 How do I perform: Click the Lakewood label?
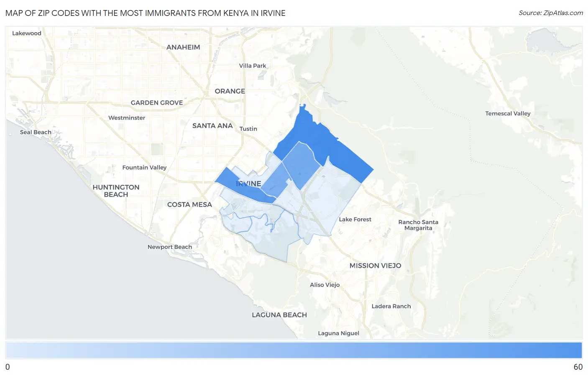coord(27,33)
